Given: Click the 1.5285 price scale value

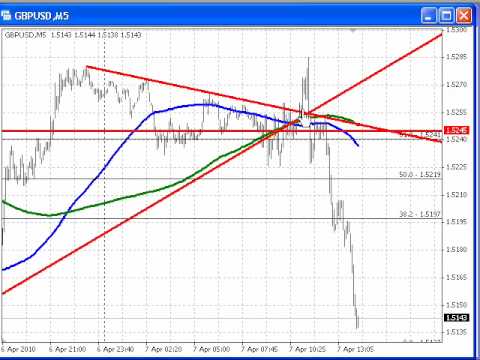Looking at the screenshot, I should pos(456,57).
